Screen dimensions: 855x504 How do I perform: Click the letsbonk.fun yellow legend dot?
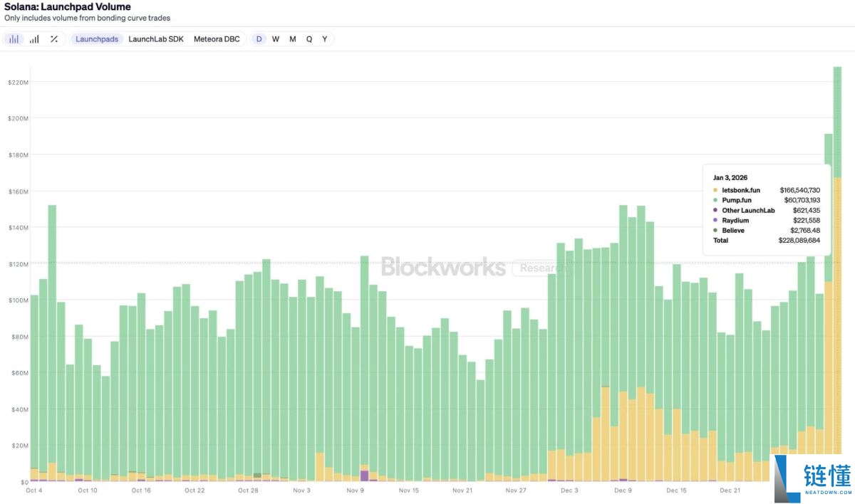coord(715,191)
